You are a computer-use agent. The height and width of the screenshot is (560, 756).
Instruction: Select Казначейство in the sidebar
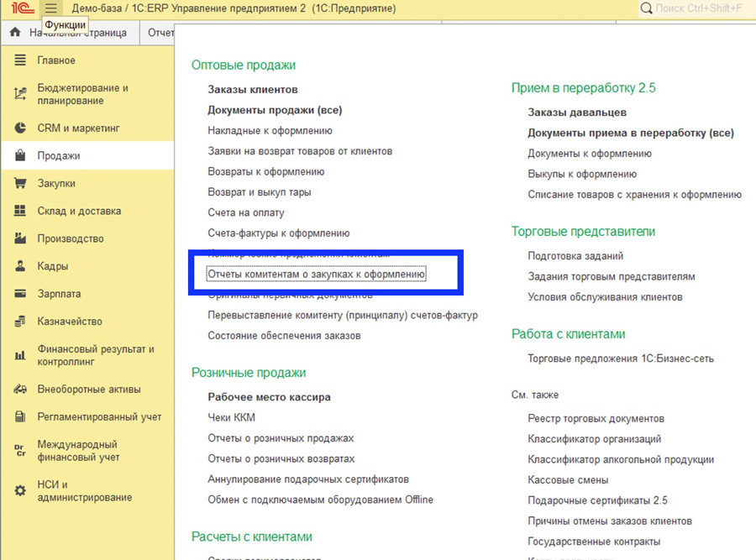(x=70, y=322)
